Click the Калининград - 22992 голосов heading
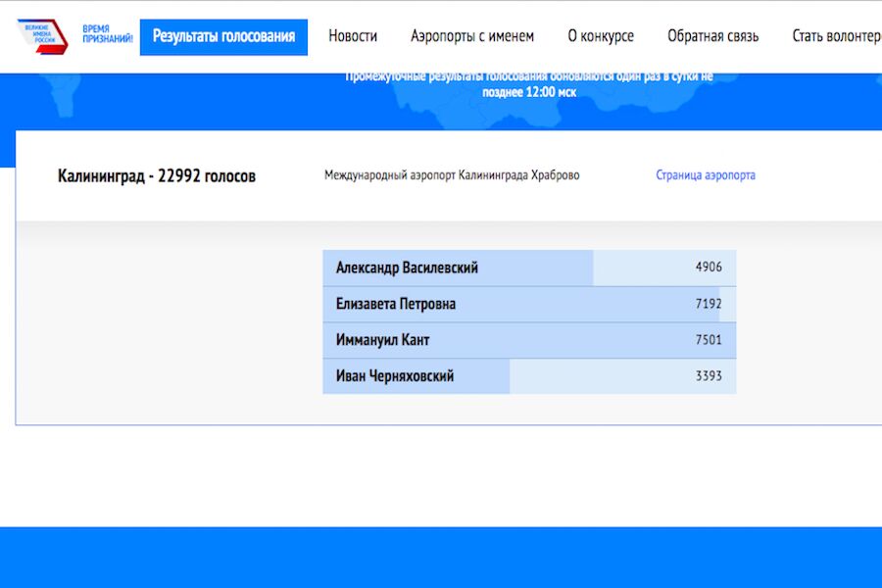The image size is (882, 588). coord(157,176)
